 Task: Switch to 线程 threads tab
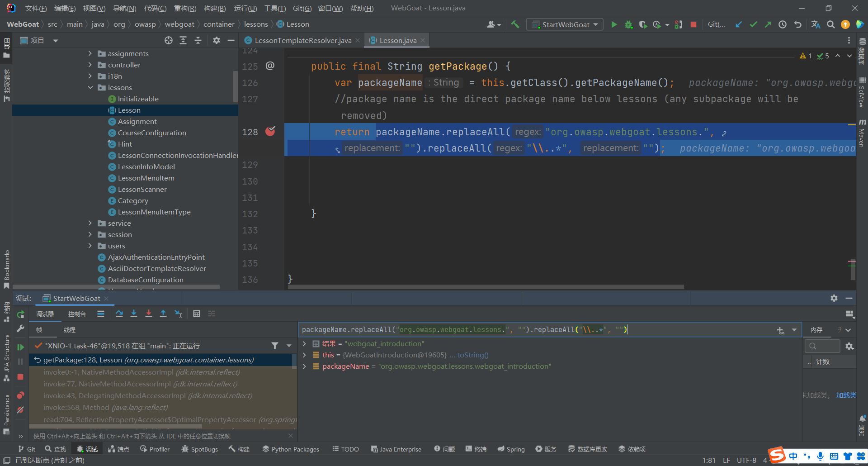[70, 330]
